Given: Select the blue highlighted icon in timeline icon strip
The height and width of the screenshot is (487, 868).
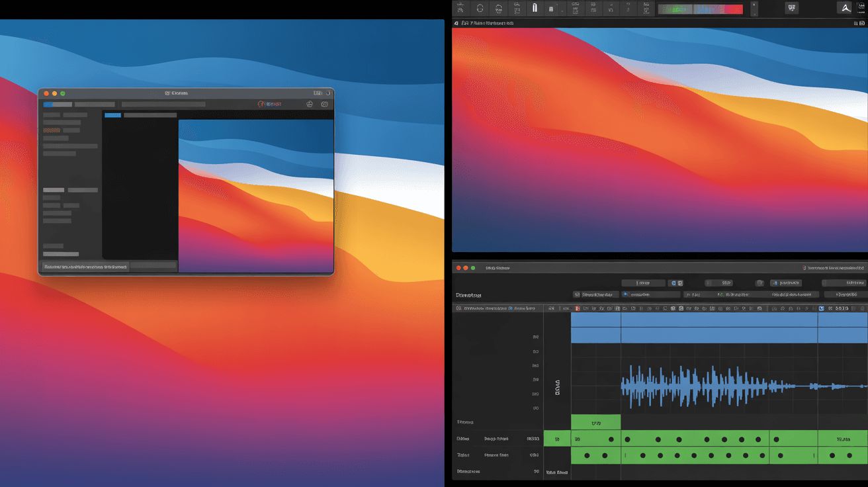Looking at the screenshot, I should coord(822,308).
